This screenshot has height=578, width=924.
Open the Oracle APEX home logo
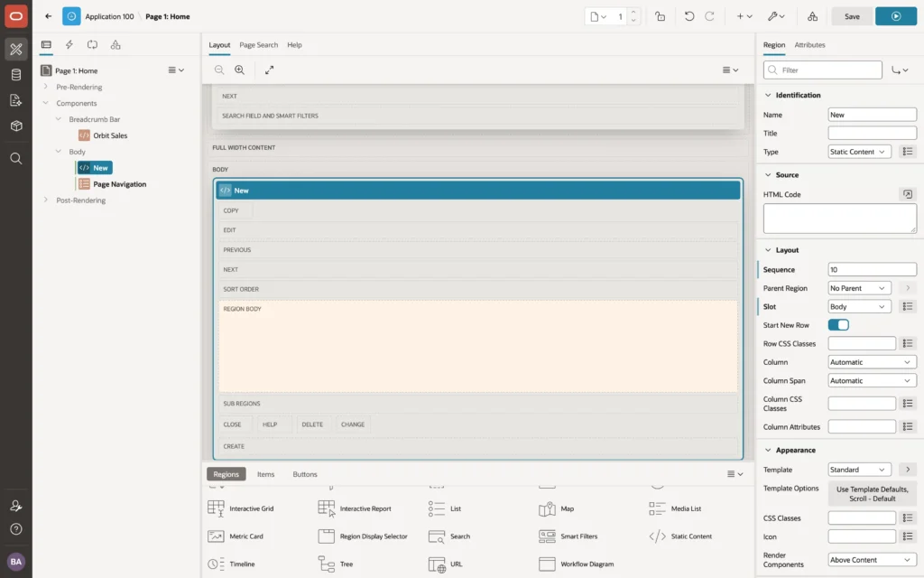pyautogui.click(x=16, y=16)
